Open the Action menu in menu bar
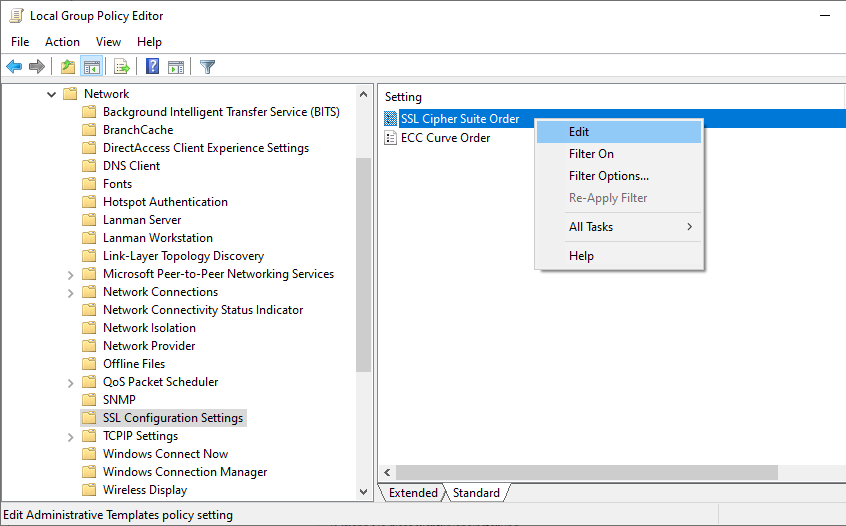 62,42
